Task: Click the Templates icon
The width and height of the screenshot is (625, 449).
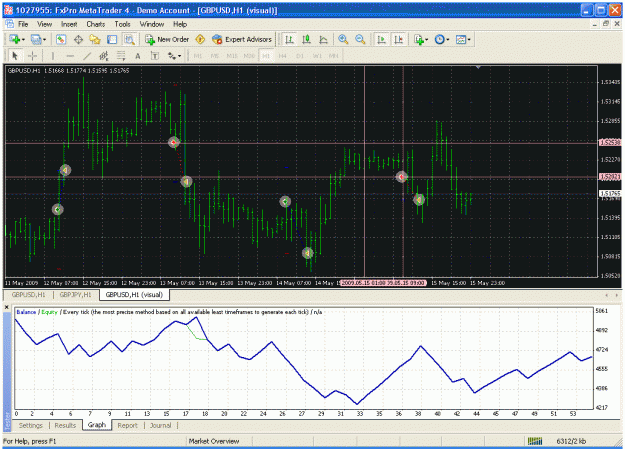Action: coord(461,39)
